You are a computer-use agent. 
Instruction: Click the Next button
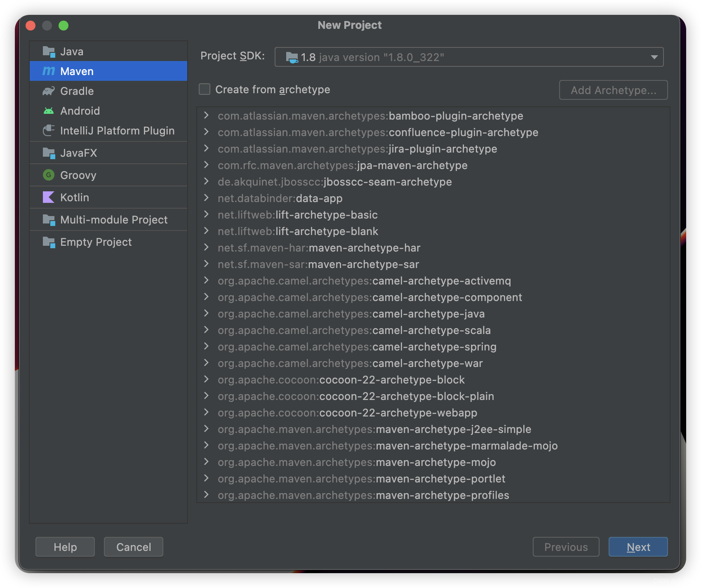(638, 547)
